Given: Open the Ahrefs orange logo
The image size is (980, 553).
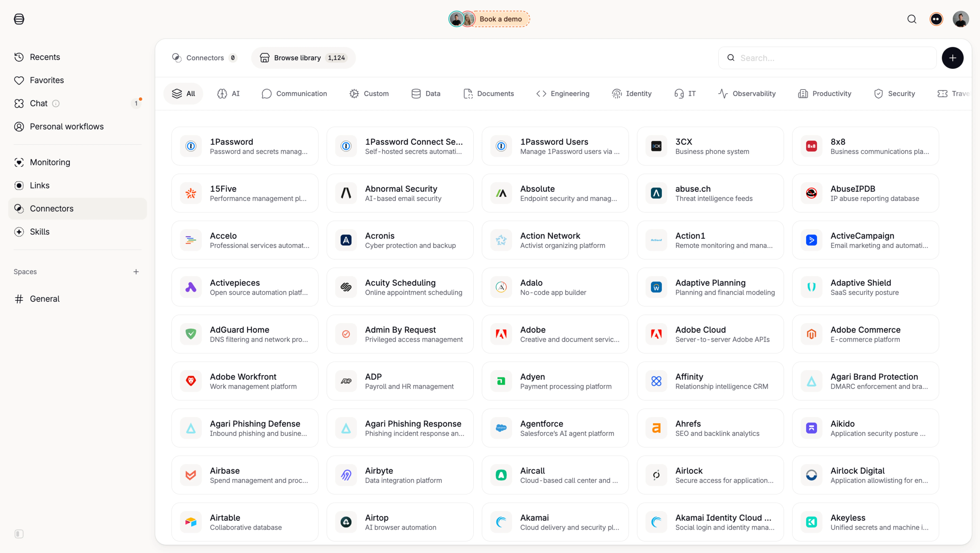Looking at the screenshot, I should click(656, 428).
